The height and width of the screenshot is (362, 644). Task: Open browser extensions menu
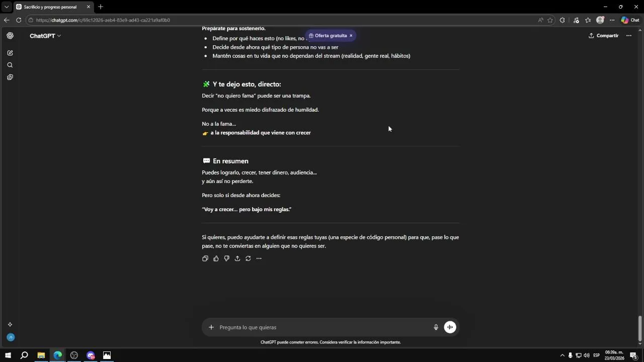point(562,20)
